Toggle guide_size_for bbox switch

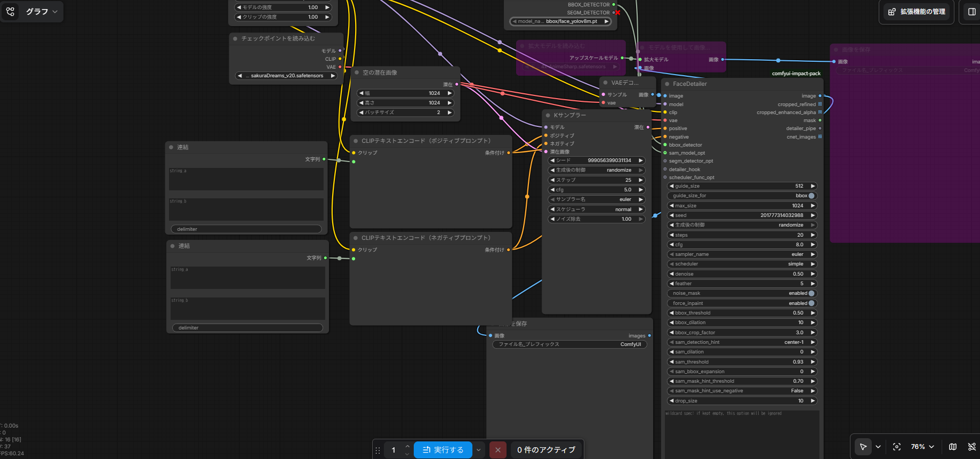742,196
